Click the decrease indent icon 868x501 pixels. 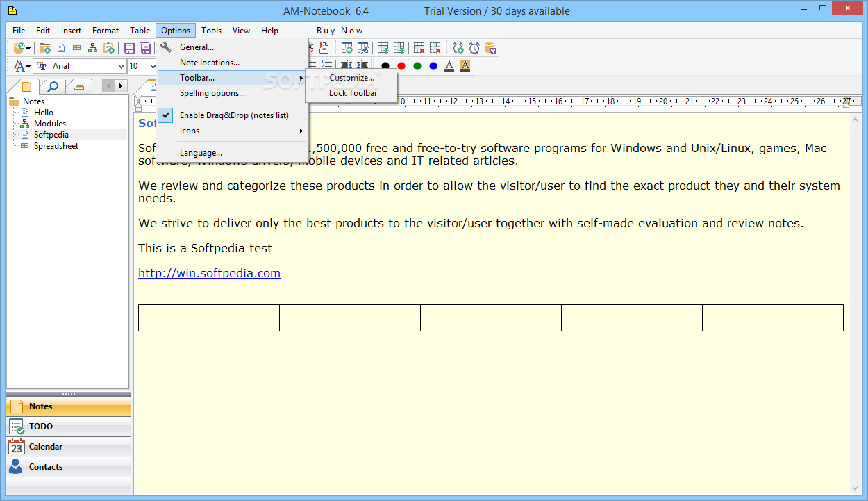point(346,65)
